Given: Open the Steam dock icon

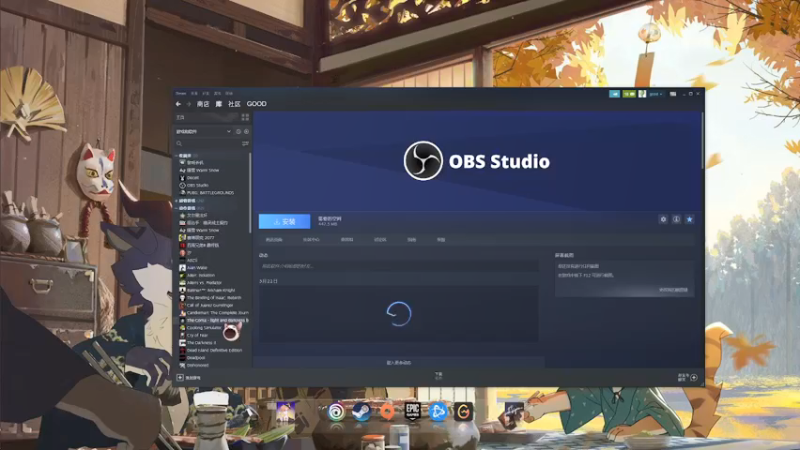Looking at the screenshot, I should pyautogui.click(x=361, y=412).
